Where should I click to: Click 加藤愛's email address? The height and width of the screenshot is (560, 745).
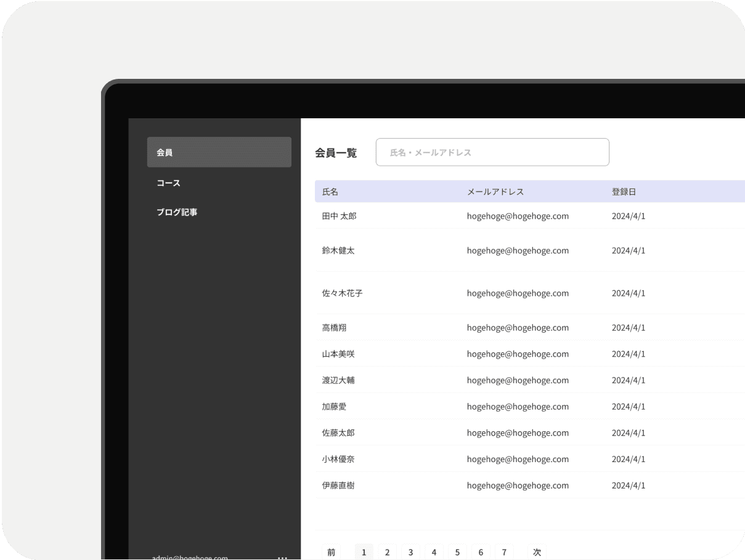[518, 407]
